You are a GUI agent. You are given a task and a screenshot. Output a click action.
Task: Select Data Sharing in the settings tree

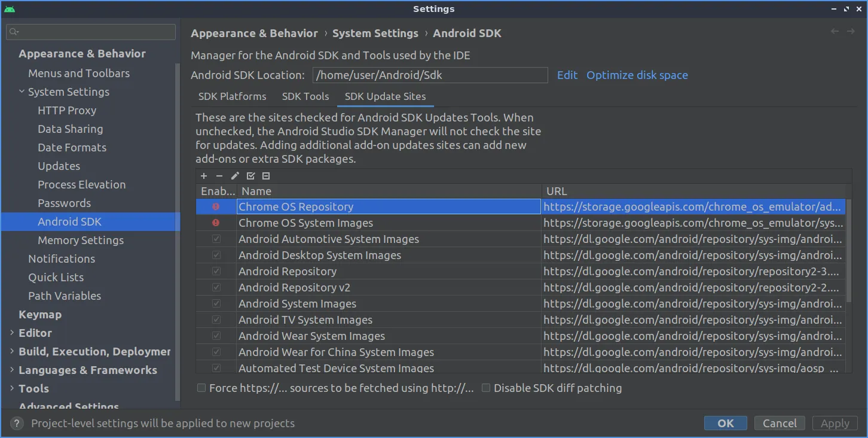tap(71, 129)
